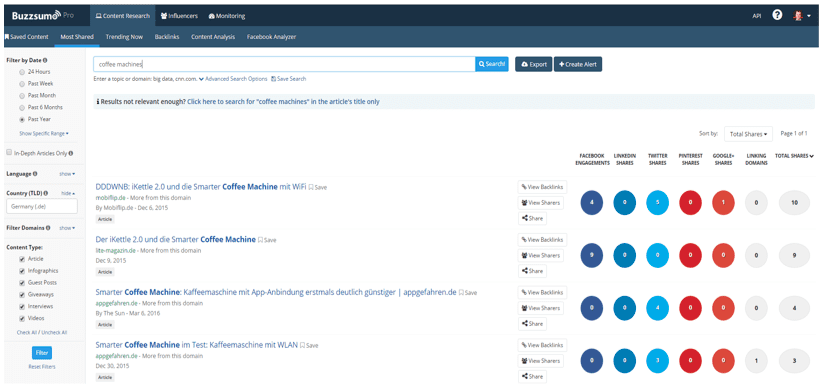Sort by the Total Shares column header
This screenshot has width=828, height=391.
[x=794, y=156]
